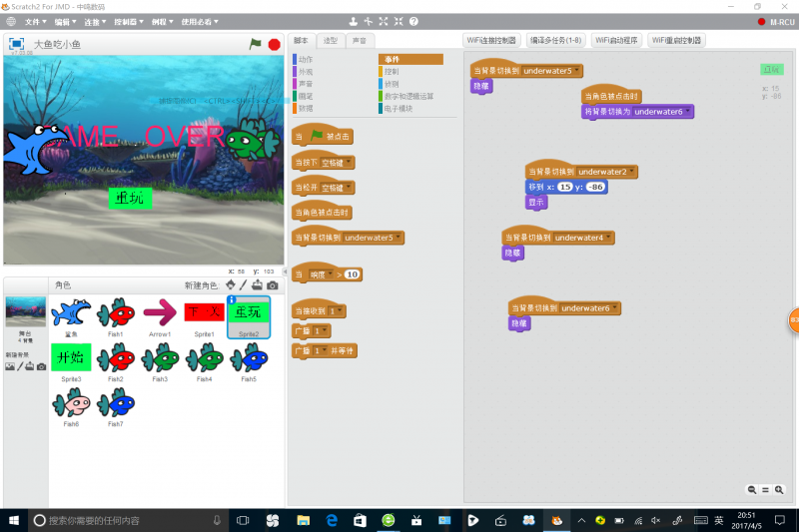
Task: Open File Explorer from the taskbar
Action: 304,520
